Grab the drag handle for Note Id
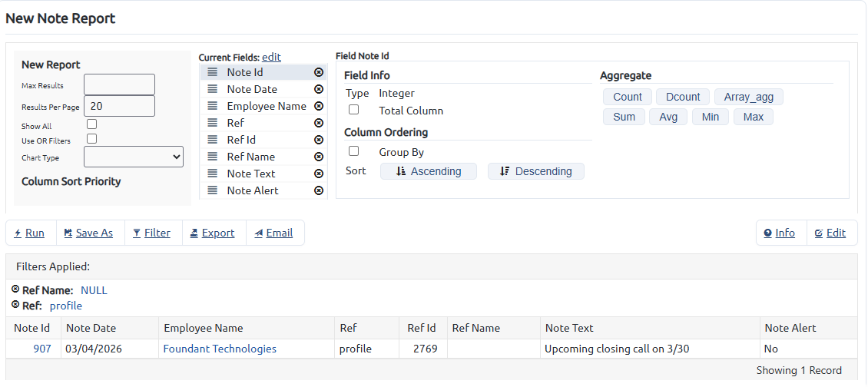This screenshot has width=868, height=387. point(213,72)
